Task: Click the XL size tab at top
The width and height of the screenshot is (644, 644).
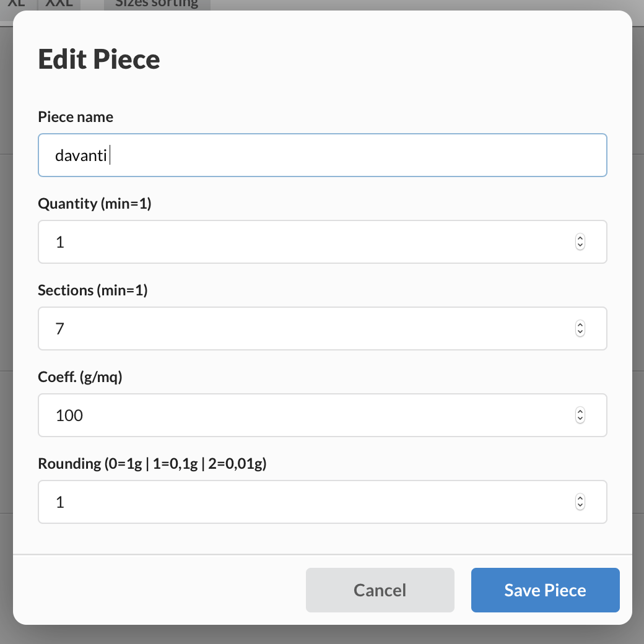Action: (x=16, y=4)
